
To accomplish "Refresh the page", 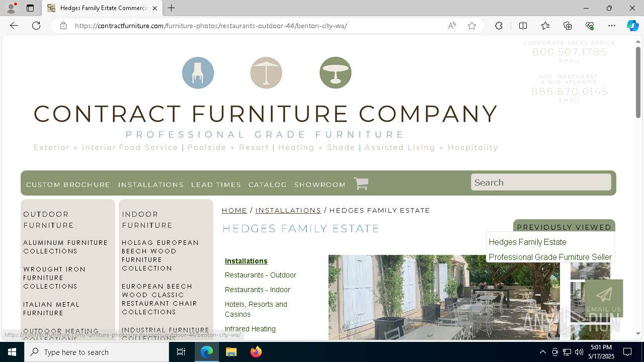I will pos(36,26).
